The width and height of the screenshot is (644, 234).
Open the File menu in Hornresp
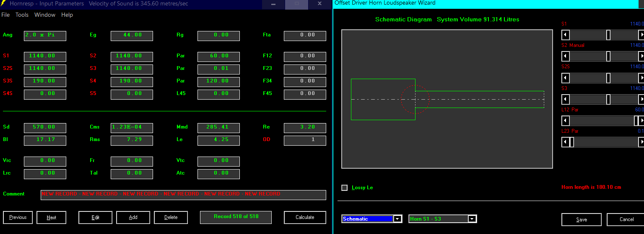point(5,15)
